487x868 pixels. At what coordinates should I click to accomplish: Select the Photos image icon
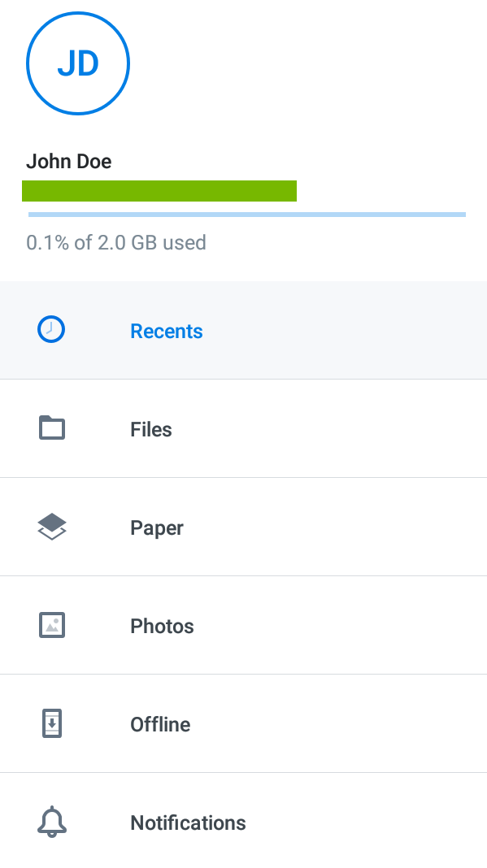[51, 625]
